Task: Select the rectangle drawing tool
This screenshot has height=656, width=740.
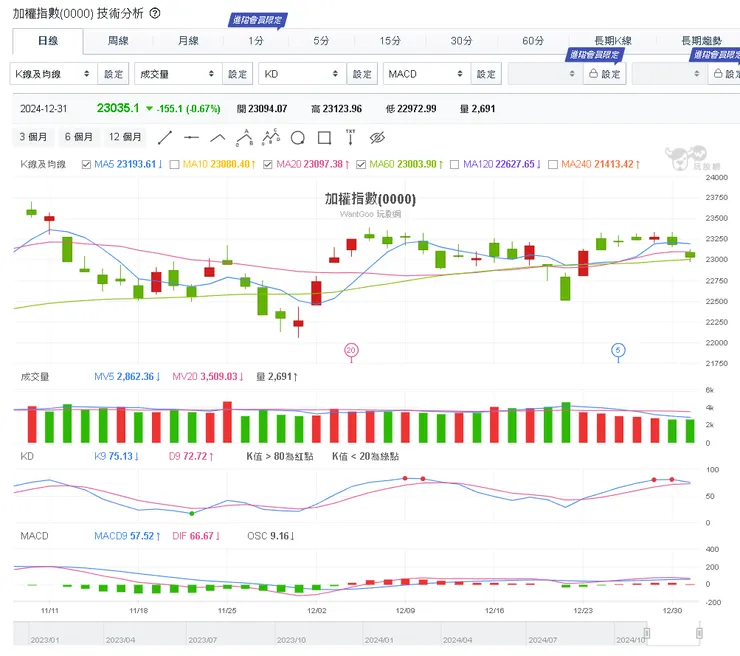Action: (x=324, y=138)
